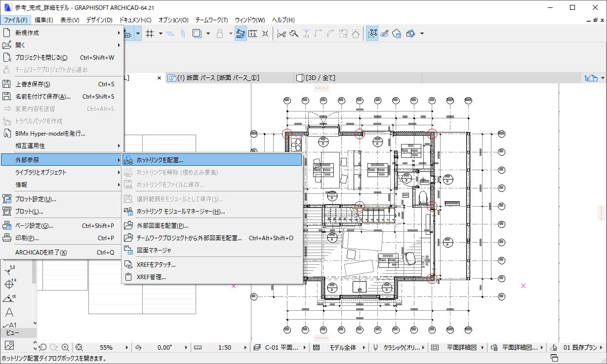Expand the trace reference dropdown arrow

[x=208, y=34]
